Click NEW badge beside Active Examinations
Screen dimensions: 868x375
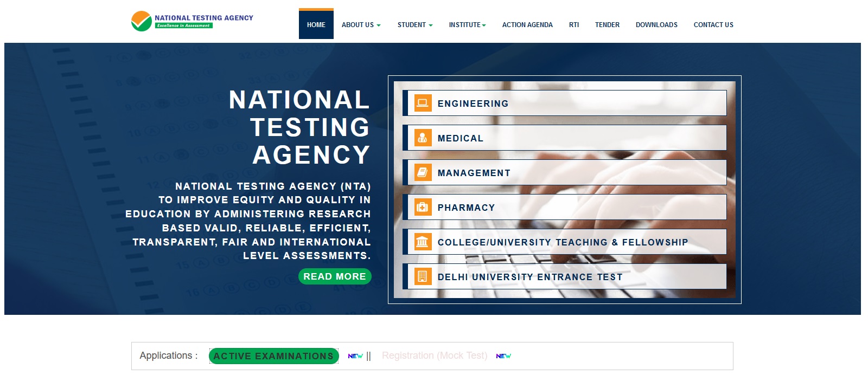tap(355, 356)
